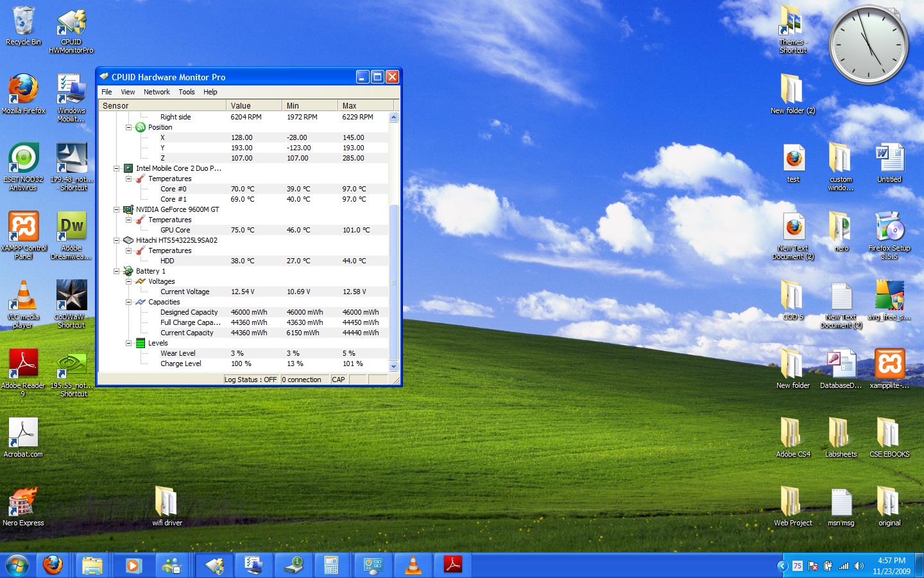Select the Wear Level row
Image resolution: width=924 pixels, height=578 pixels.
[244, 353]
